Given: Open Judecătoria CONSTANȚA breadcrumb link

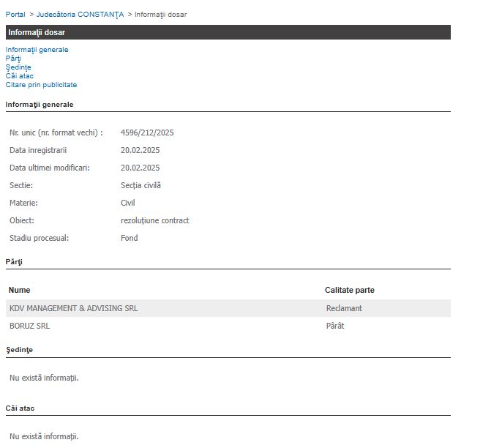Looking at the screenshot, I should 80,15.
